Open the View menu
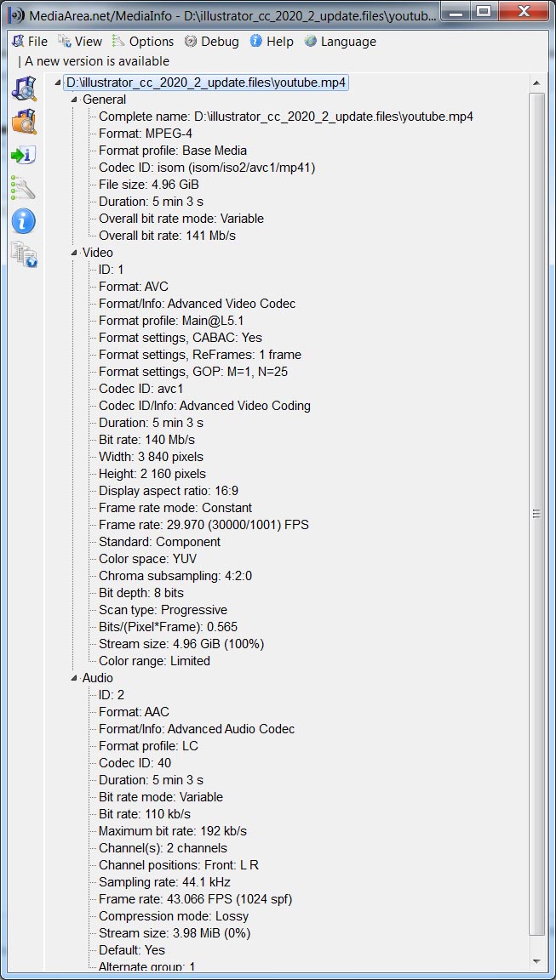 point(79,42)
